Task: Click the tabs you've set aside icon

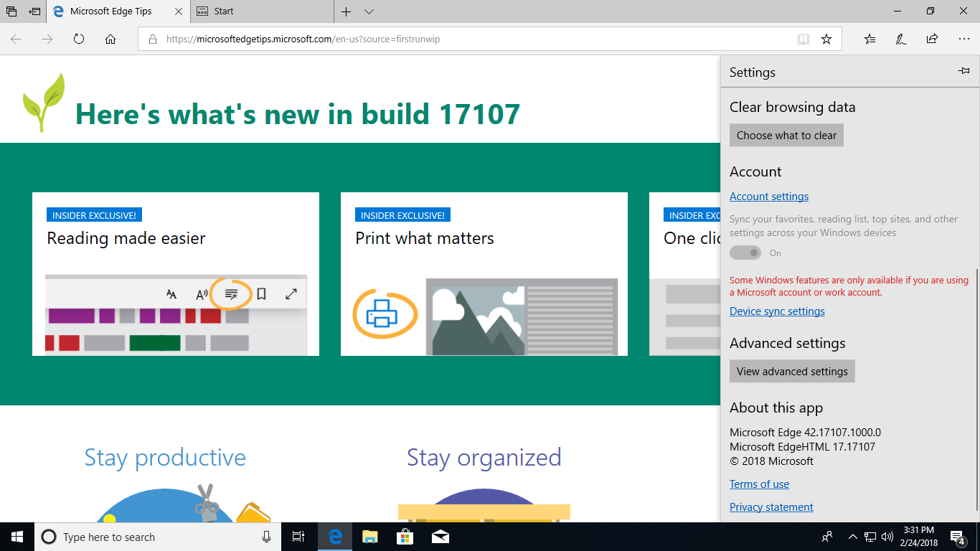Action: point(11,11)
